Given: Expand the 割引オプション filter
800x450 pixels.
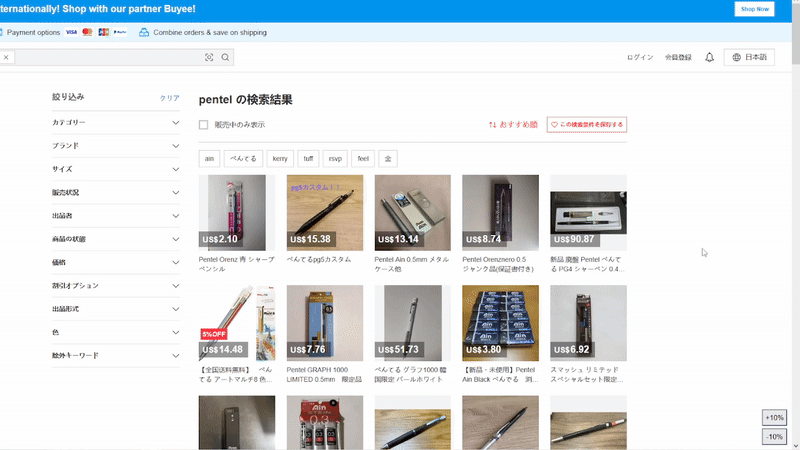Looking at the screenshot, I should (116, 286).
